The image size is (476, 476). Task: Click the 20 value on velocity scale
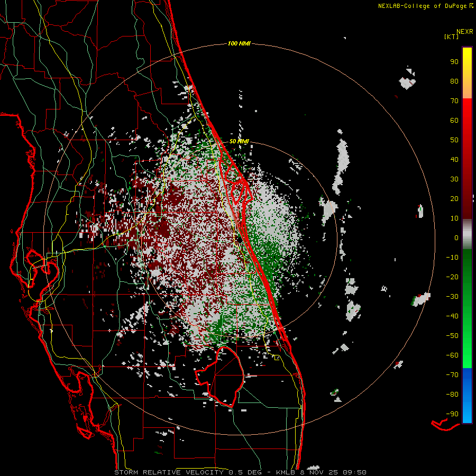click(454, 199)
